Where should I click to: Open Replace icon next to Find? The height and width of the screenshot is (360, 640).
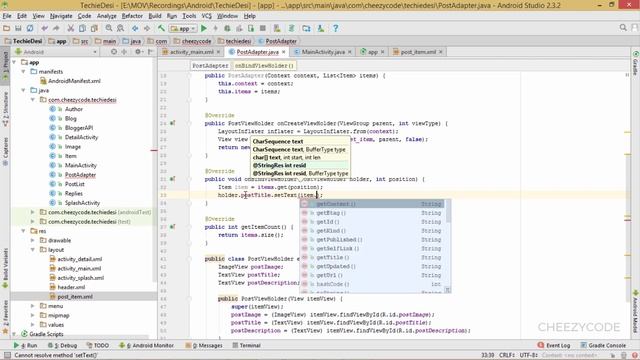120,29
